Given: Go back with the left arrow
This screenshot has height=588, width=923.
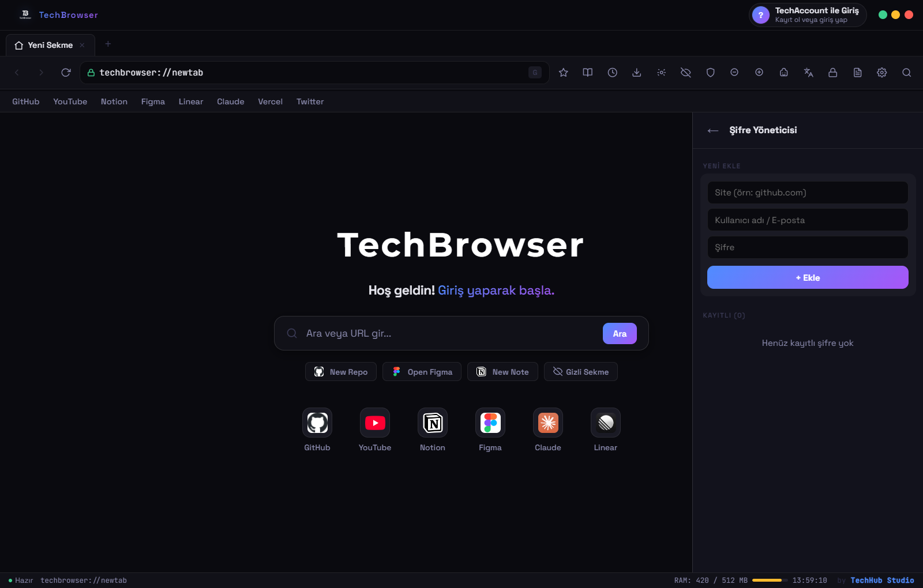Looking at the screenshot, I should tap(17, 73).
